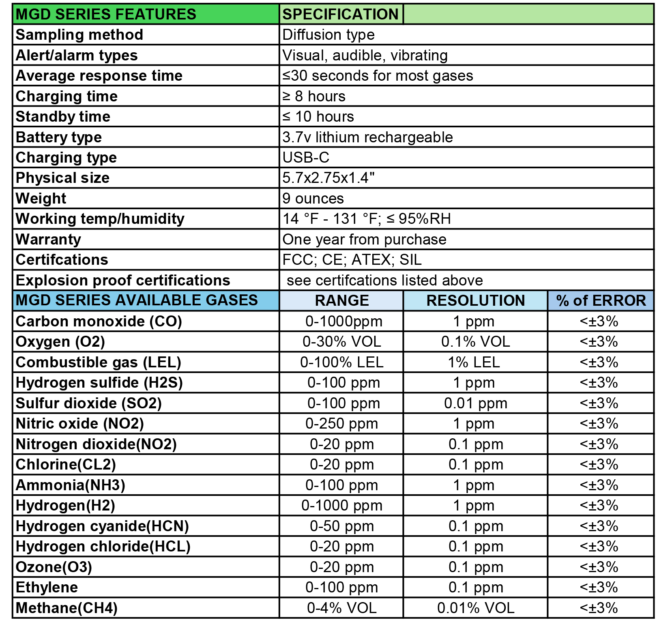Select the Ozone(O3) cell
Viewport: 672px width, 622px height.
[146, 567]
